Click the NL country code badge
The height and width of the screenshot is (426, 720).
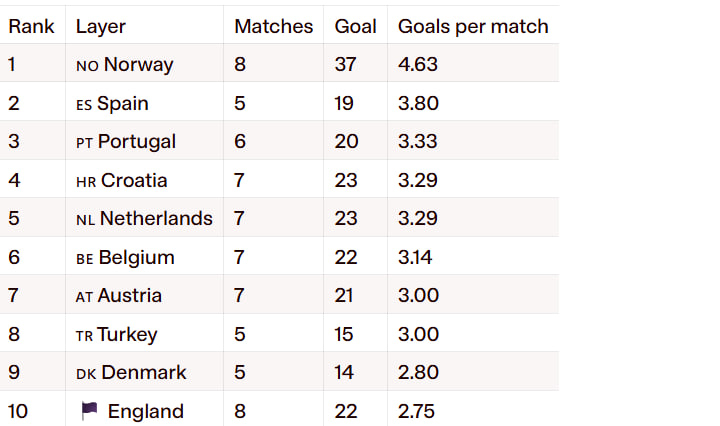(86, 219)
